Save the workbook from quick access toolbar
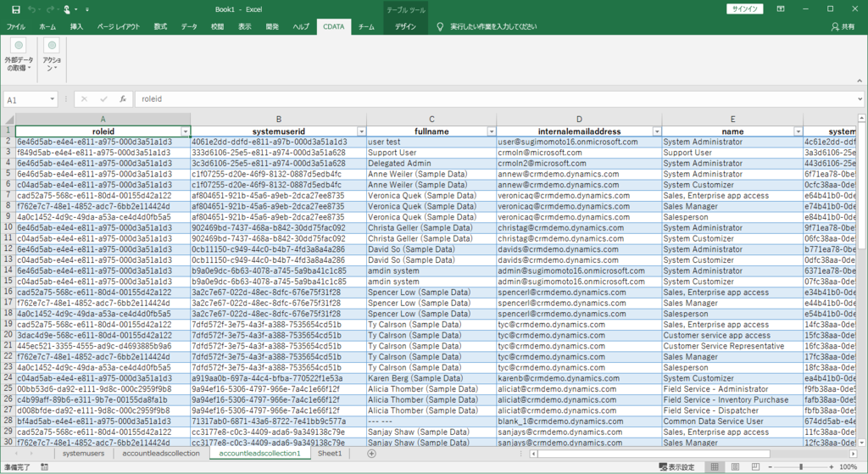The image size is (868, 474). tap(16, 9)
